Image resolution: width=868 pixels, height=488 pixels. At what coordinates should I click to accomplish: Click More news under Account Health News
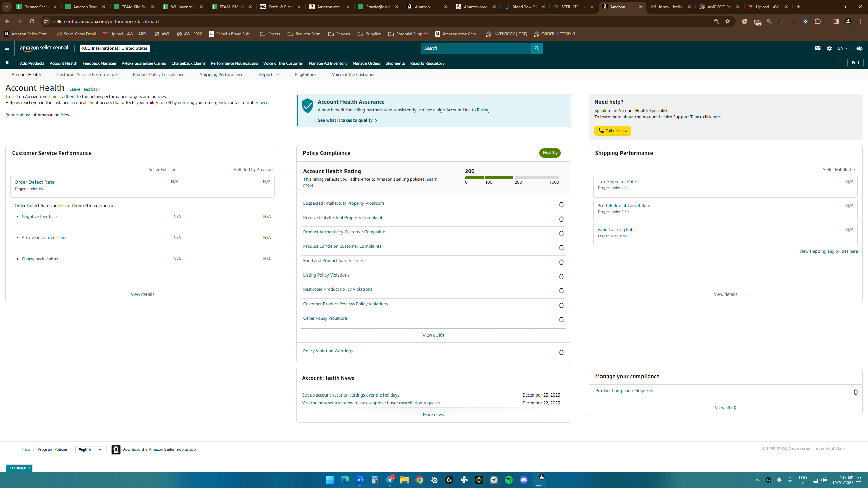433,415
